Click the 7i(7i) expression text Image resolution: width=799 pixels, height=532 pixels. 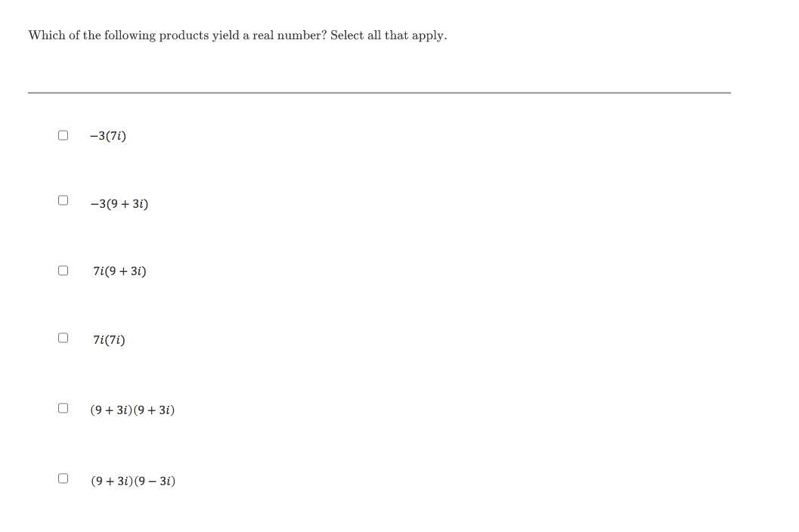pos(109,340)
